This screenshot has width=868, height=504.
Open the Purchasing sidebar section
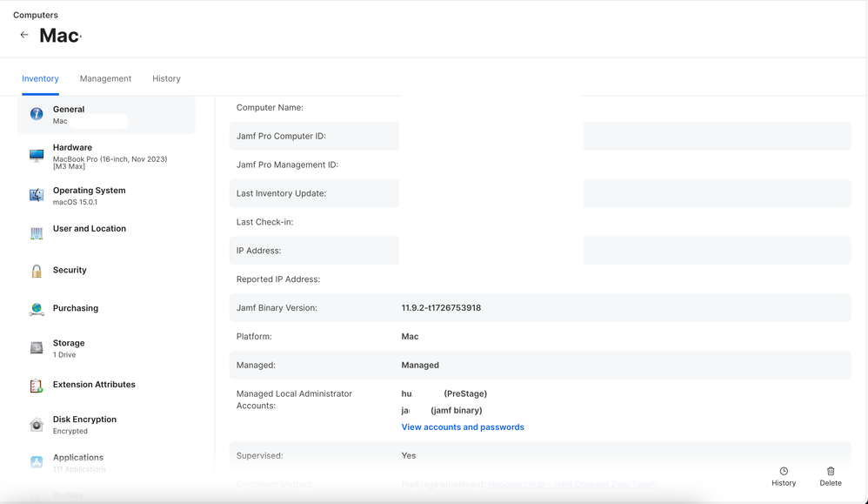click(106, 308)
